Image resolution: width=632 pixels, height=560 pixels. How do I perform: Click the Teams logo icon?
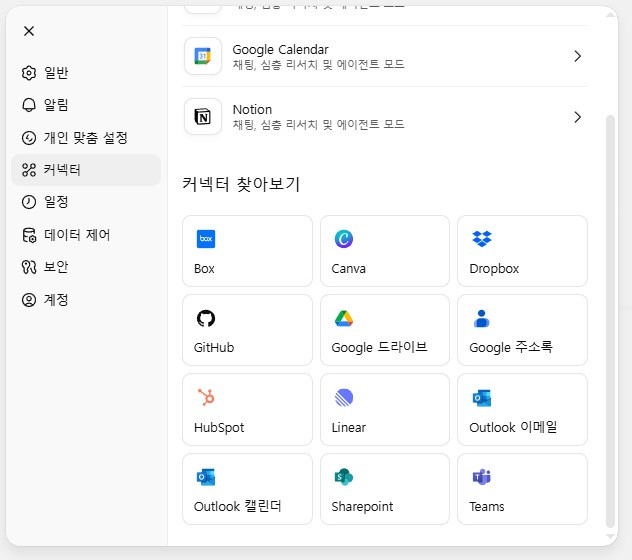[482, 477]
